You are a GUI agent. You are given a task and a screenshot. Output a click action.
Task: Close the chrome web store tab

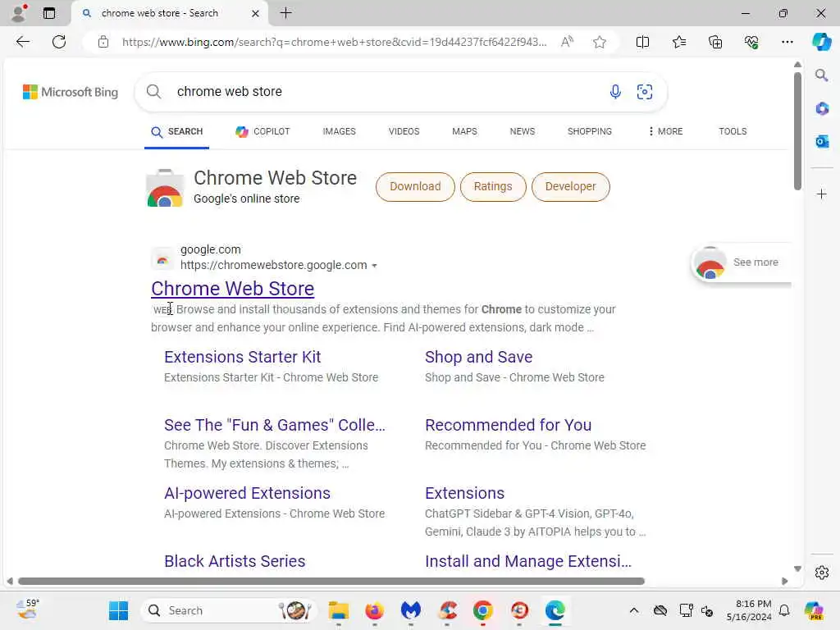point(256,13)
